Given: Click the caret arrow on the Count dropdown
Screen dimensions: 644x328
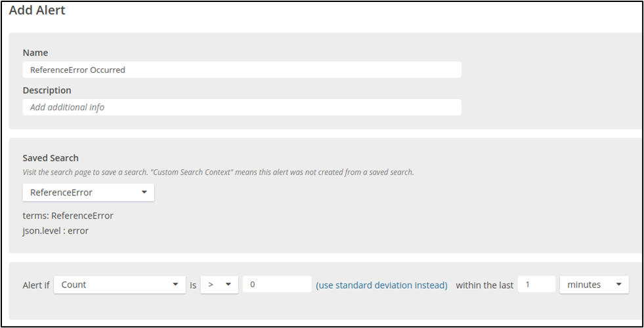Looking at the screenshot, I should coord(175,285).
